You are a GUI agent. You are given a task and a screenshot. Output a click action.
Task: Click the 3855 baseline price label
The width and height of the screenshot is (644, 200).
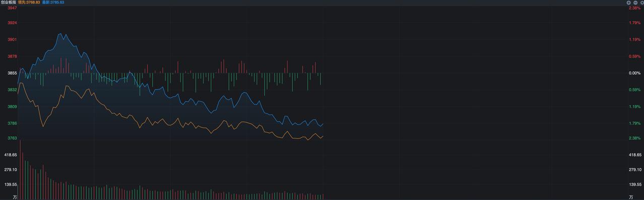pos(12,73)
